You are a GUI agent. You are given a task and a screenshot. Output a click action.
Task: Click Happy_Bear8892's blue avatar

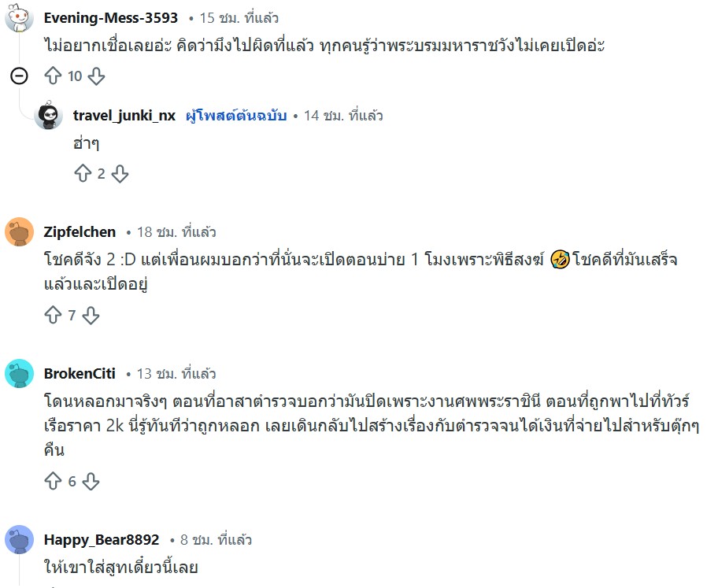20,540
